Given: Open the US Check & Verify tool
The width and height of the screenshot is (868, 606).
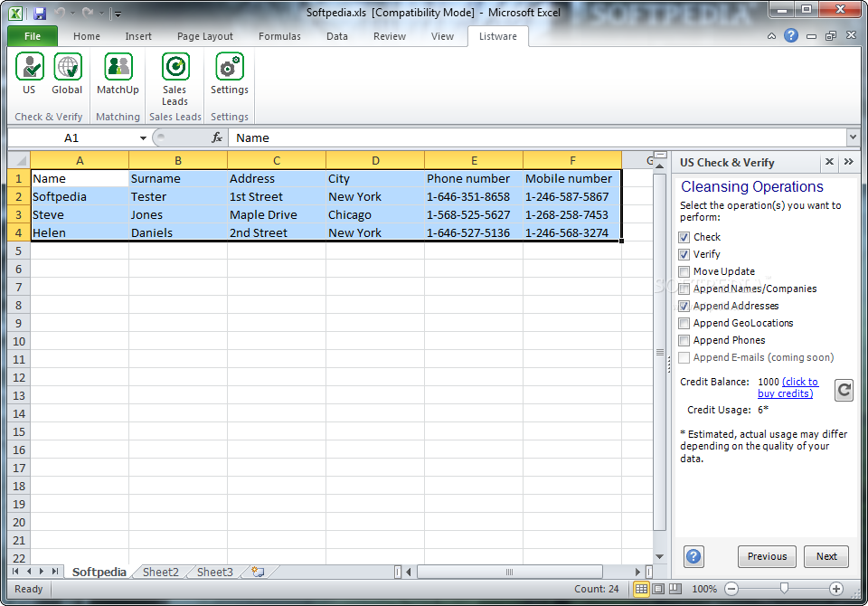Looking at the screenshot, I should (29, 73).
